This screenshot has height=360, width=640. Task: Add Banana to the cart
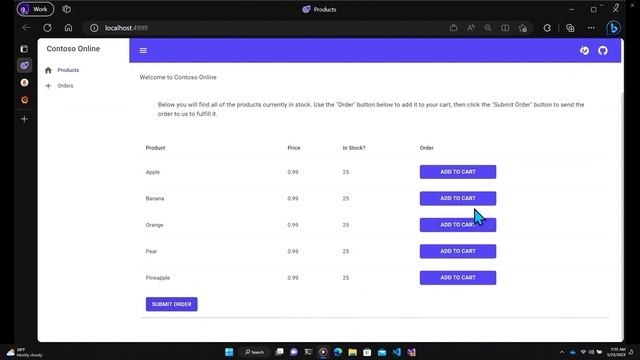(x=458, y=198)
